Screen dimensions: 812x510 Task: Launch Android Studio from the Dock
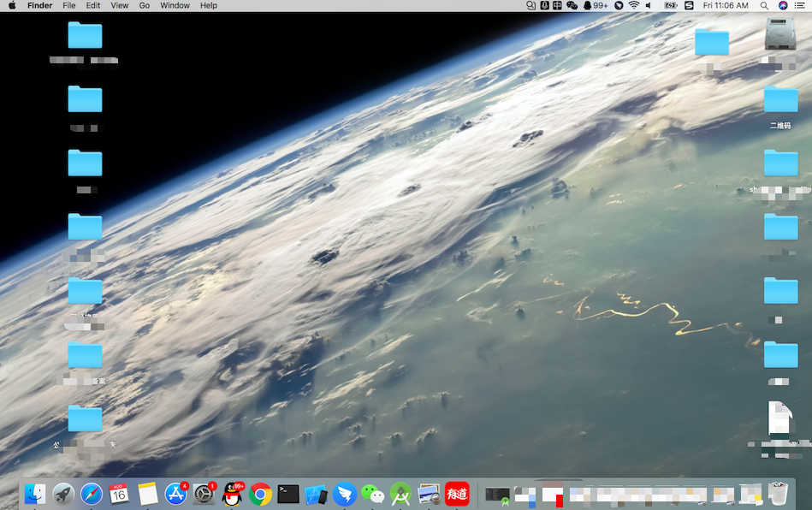pyautogui.click(x=400, y=494)
